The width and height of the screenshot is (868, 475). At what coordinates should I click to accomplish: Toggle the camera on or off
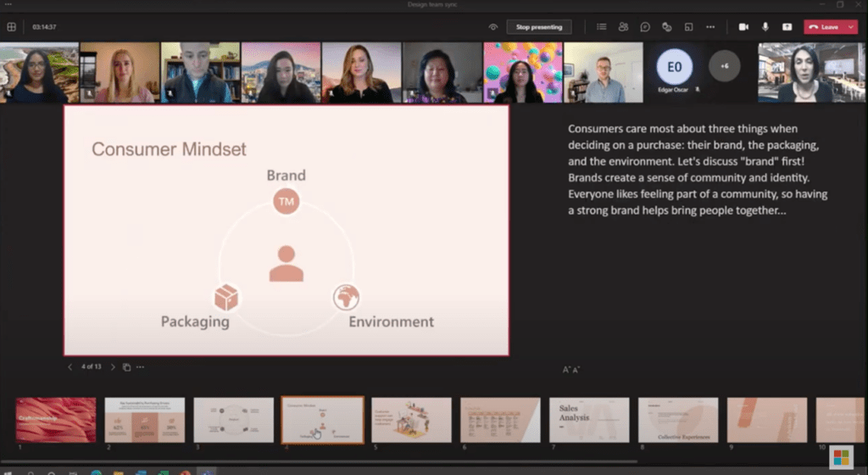[x=743, y=27]
